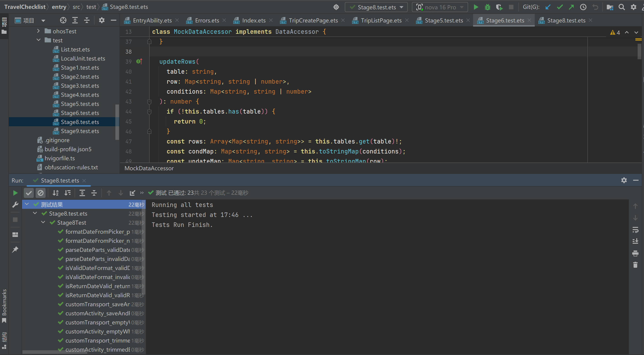Image resolution: width=644 pixels, height=355 pixels.
Task: Start debugging with the bug icon
Action: click(x=487, y=7)
